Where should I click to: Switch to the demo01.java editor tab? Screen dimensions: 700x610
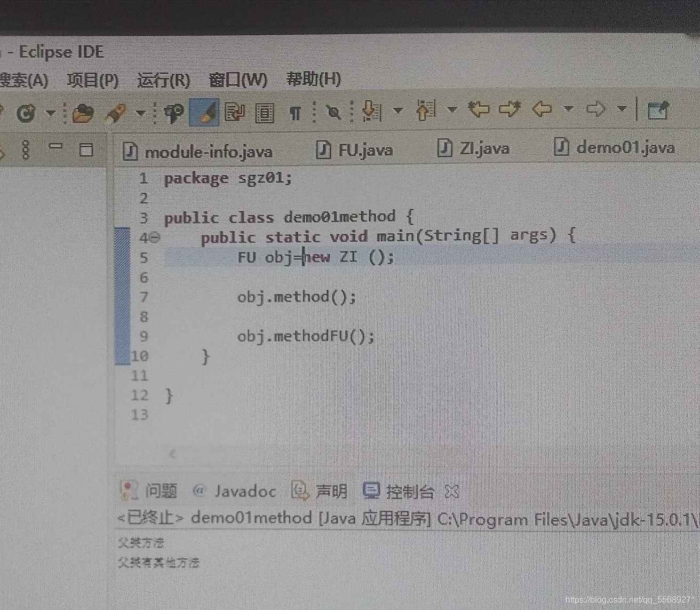coord(615,147)
